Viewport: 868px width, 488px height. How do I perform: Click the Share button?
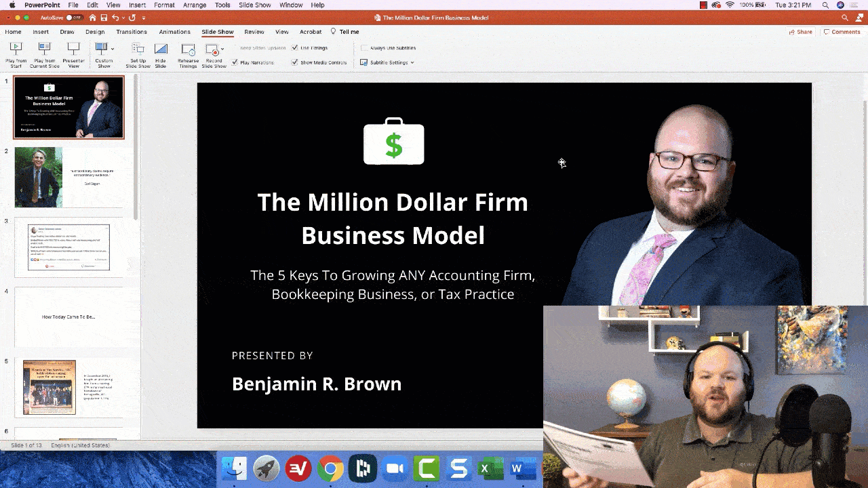pyautogui.click(x=801, y=32)
